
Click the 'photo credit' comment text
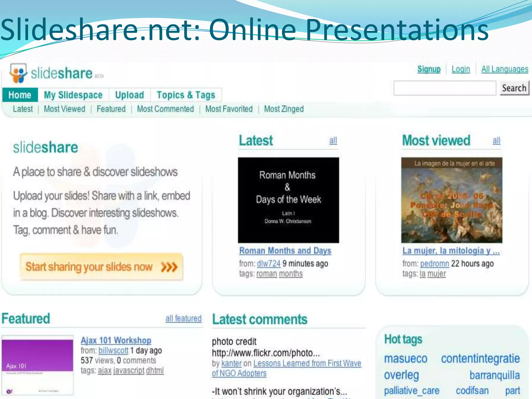click(x=234, y=341)
